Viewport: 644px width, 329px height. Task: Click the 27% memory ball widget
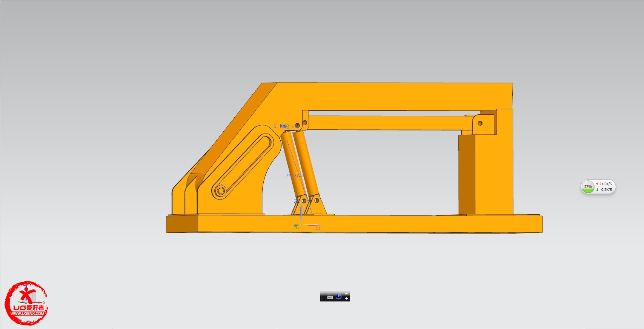click(x=588, y=187)
